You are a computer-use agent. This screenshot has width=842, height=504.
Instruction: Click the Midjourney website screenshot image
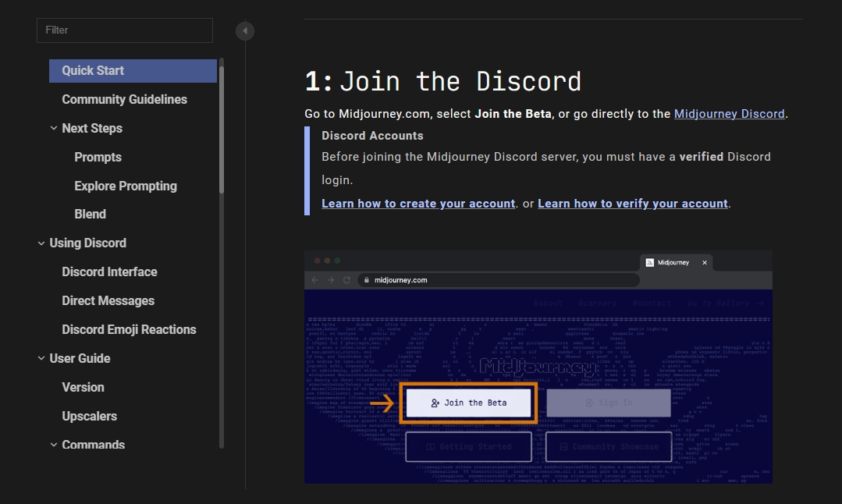[538, 367]
